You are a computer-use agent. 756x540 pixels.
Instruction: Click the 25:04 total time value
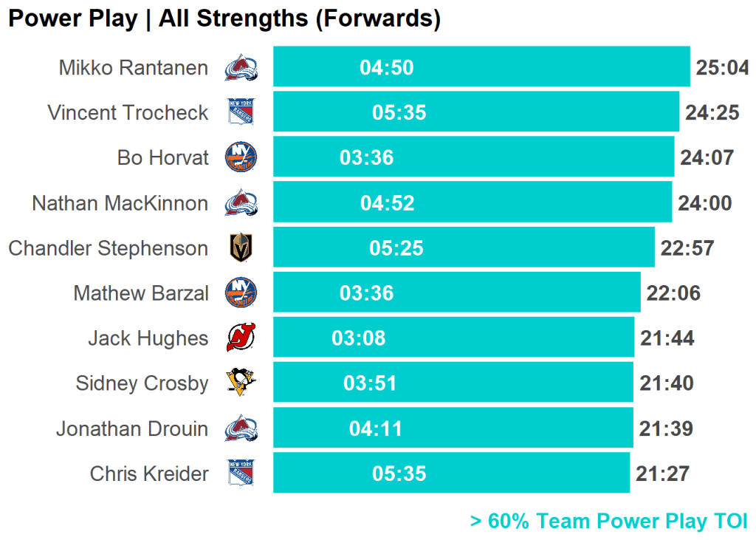pos(722,68)
